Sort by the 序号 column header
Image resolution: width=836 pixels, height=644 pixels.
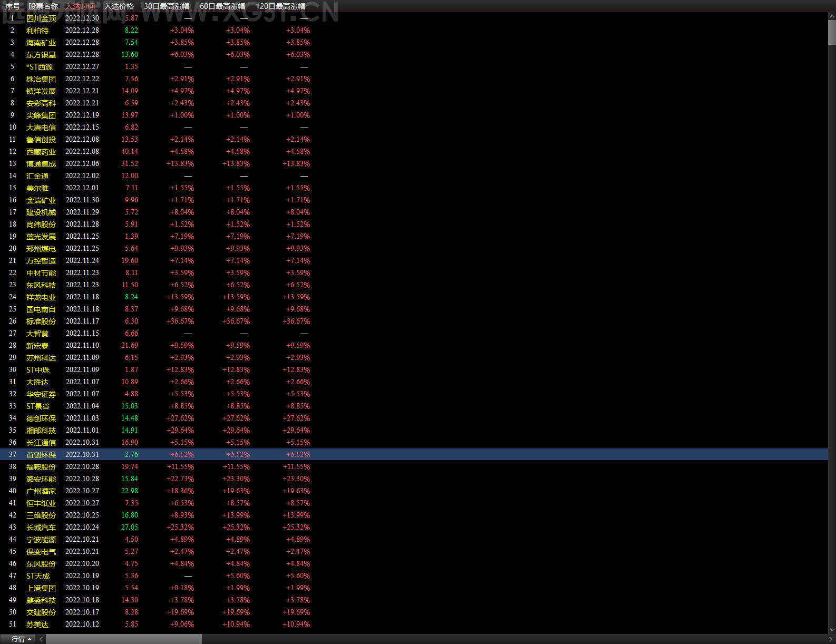pyautogui.click(x=13, y=6)
